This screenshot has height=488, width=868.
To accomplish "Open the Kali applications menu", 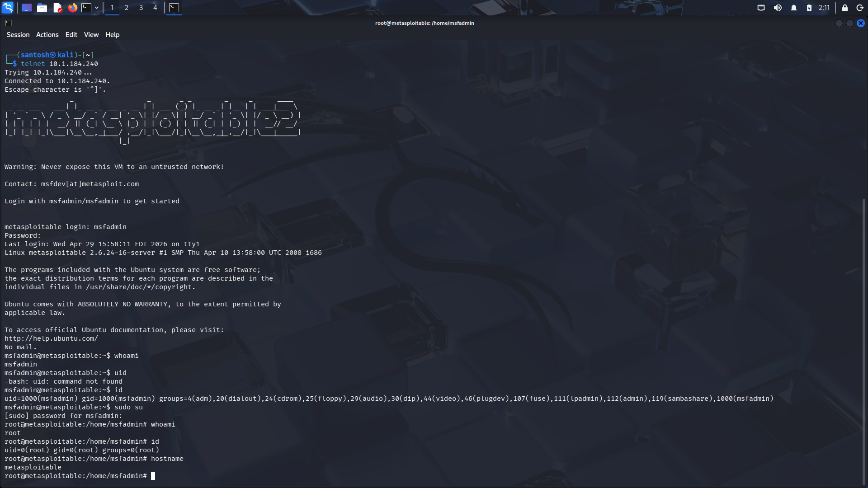I will 8,8.
